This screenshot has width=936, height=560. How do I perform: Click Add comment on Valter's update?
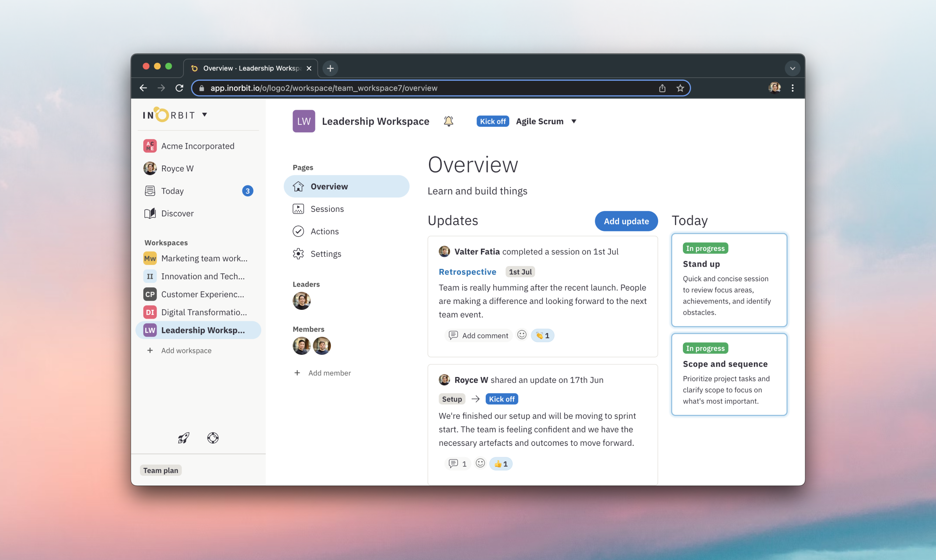[x=478, y=336]
